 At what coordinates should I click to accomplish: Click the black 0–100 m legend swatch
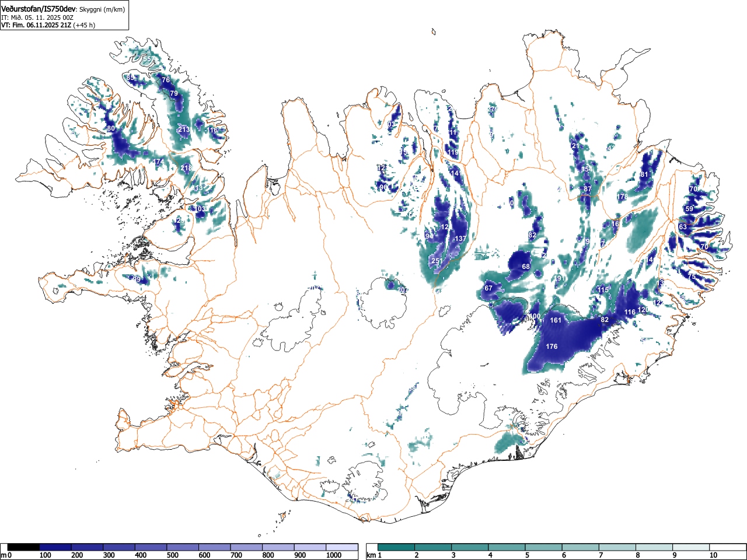click(x=23, y=547)
